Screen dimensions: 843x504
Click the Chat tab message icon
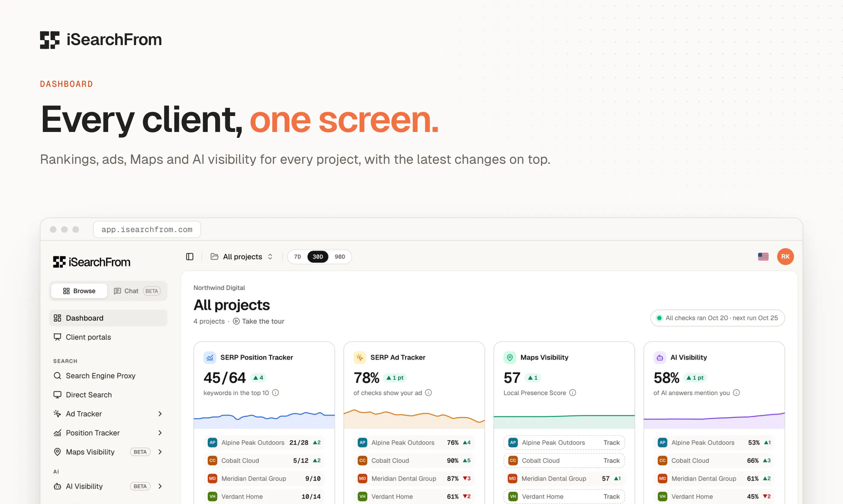[x=117, y=291]
